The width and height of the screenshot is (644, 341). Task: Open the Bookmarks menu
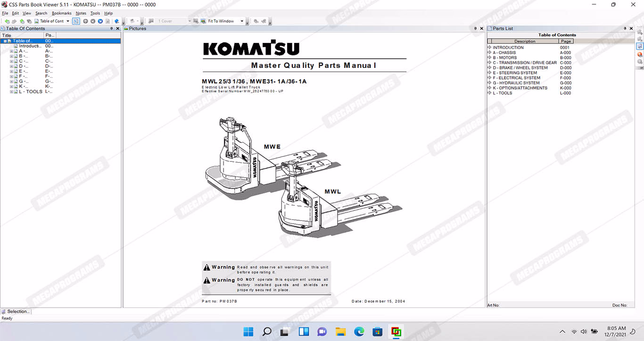point(61,13)
